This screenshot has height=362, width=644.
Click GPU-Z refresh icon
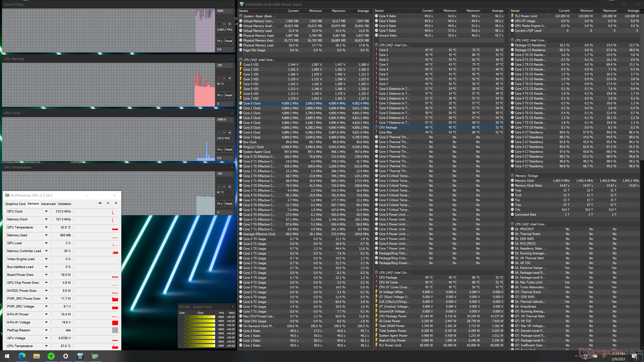(108, 203)
